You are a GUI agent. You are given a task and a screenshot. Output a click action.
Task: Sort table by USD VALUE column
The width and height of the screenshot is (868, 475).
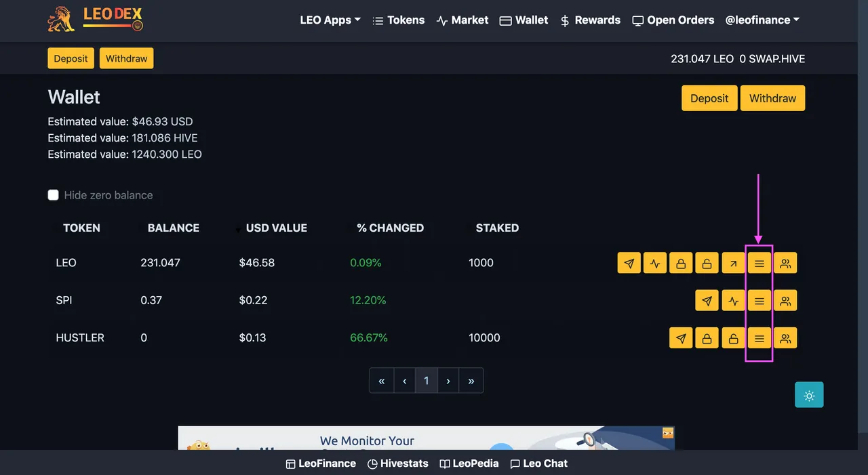(x=276, y=228)
